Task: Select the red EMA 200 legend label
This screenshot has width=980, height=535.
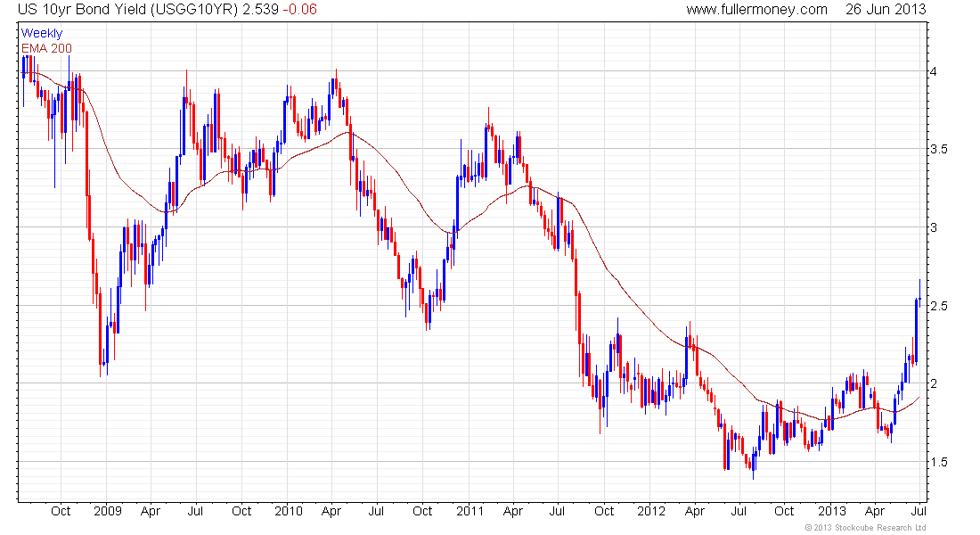Action: [x=46, y=48]
